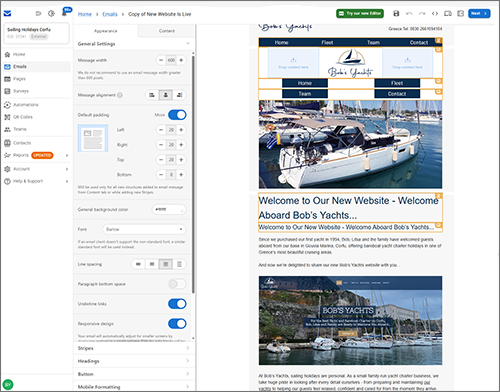The width and height of the screenshot is (500, 392).
Task: Undo the last edit
Action: (x=409, y=13)
